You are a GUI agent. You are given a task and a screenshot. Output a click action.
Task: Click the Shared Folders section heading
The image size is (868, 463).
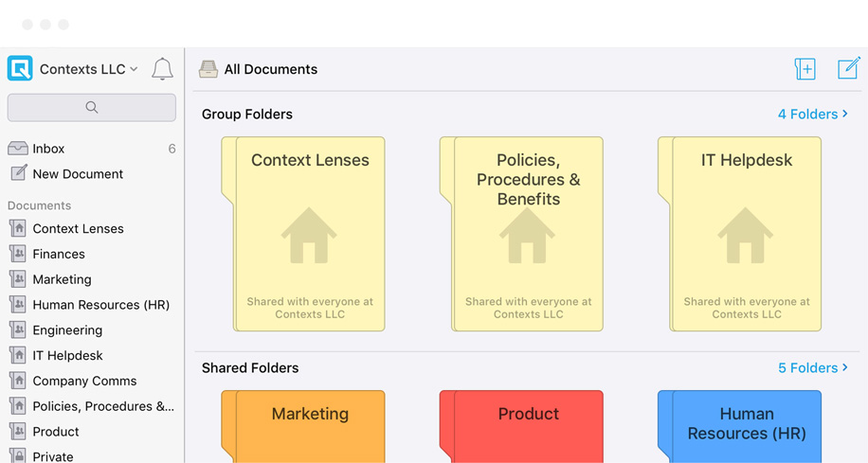pos(250,368)
